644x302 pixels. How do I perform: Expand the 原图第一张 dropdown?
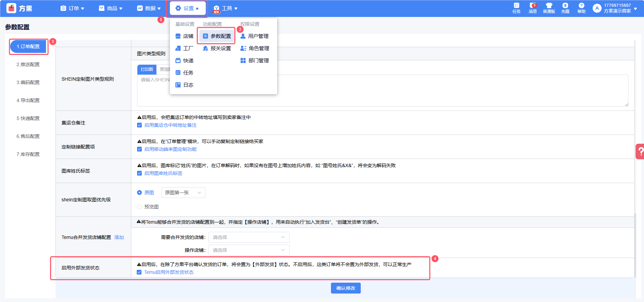[183, 193]
